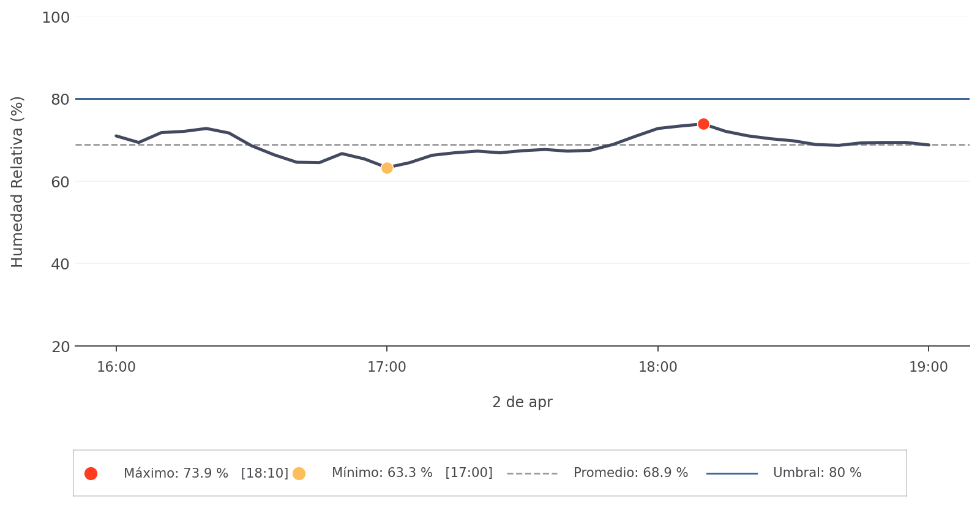Click the Humedad Relativa (%) axis title
Image resolution: width=980 pixels, height=507 pixels.
tap(17, 182)
